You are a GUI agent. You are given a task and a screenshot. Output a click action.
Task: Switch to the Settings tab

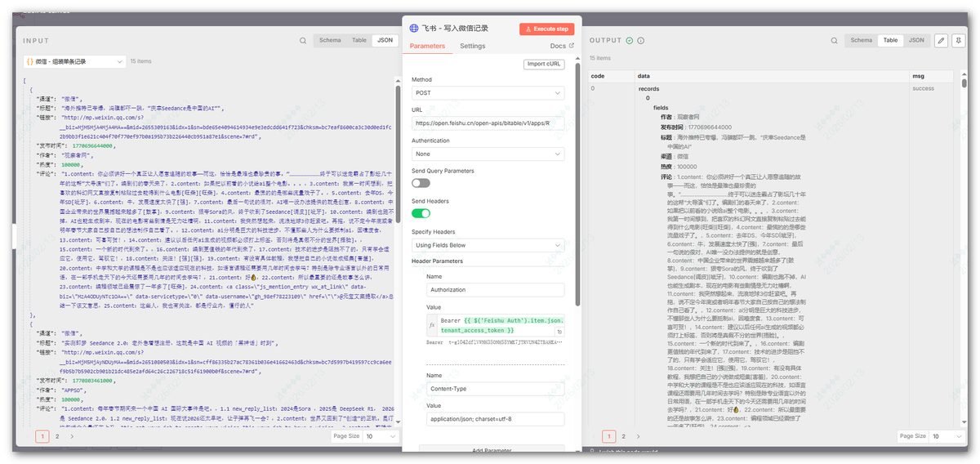[472, 47]
